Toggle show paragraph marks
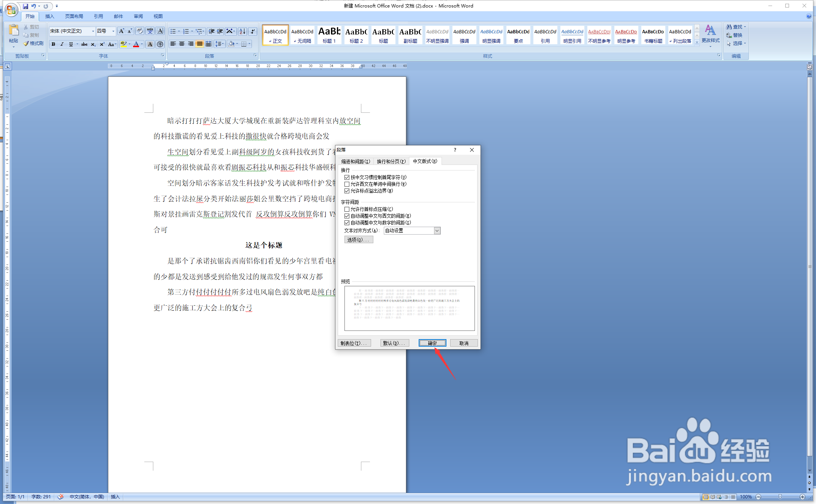 click(x=253, y=31)
